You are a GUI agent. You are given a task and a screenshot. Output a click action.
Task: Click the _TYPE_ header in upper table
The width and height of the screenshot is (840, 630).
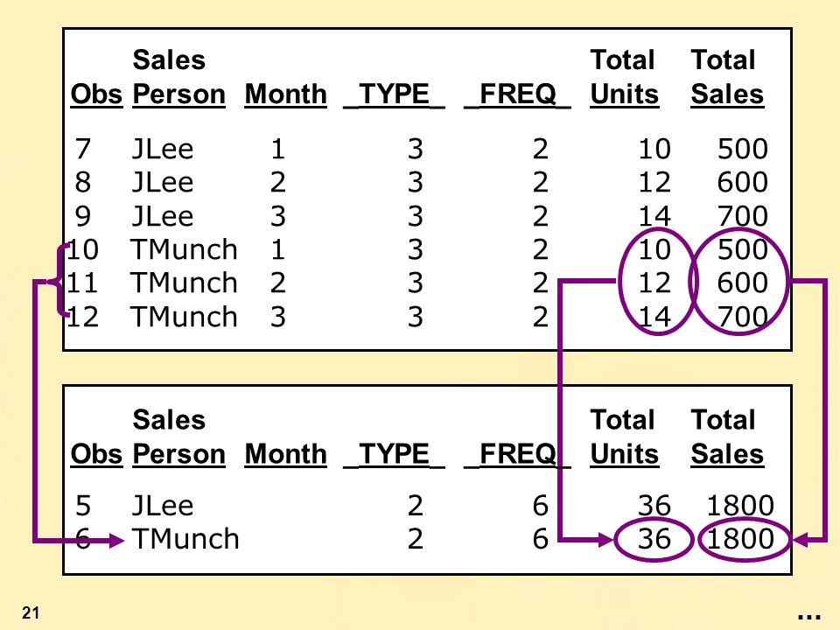[x=394, y=94]
